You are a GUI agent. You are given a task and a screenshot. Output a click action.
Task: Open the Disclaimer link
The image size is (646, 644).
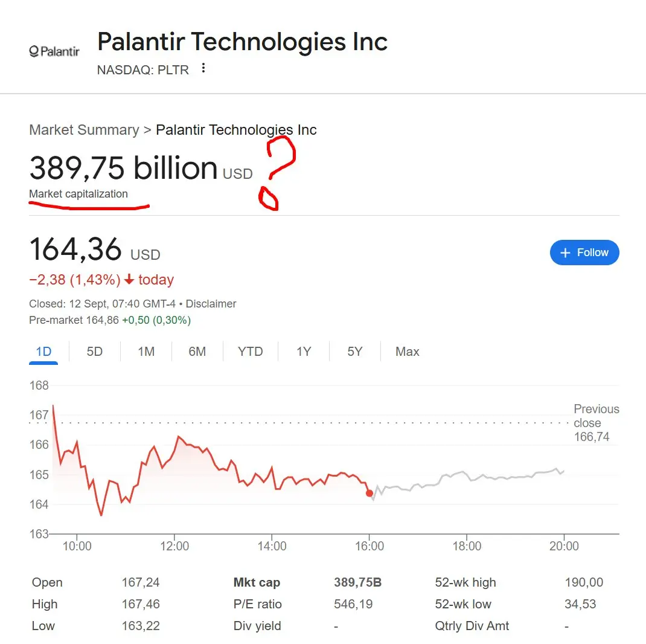(x=211, y=304)
